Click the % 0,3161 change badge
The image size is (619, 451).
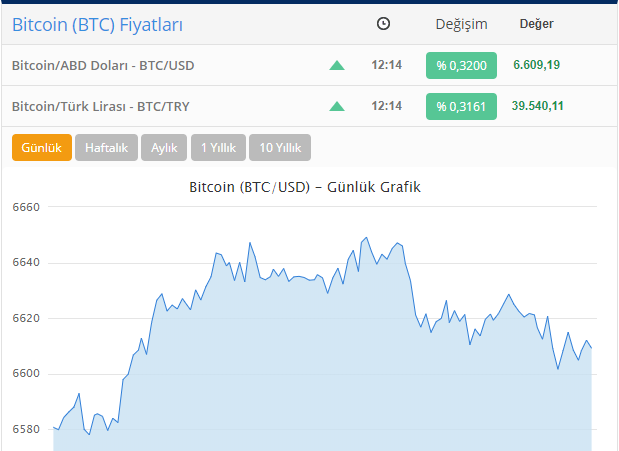461,106
